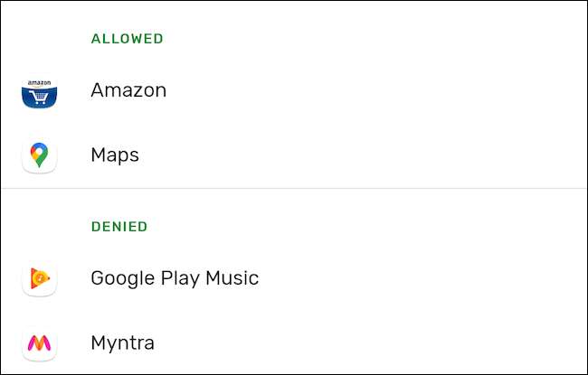Click the small amazon wordmark in the icon
This screenshot has height=375, width=588.
point(39,82)
